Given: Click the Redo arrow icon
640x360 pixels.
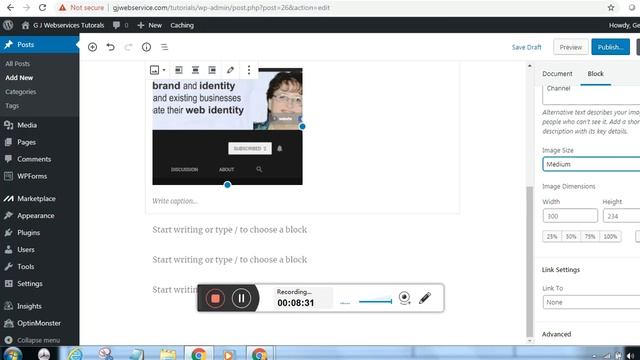Looking at the screenshot, I should pos(128,47).
